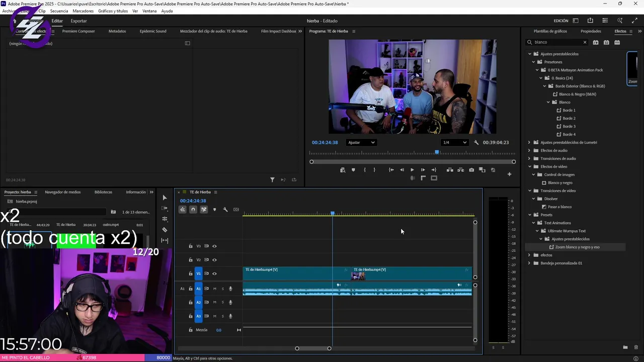Viewport: 644px width, 362px height.
Task: Open the workspaces layout icon
Action: coord(576,21)
